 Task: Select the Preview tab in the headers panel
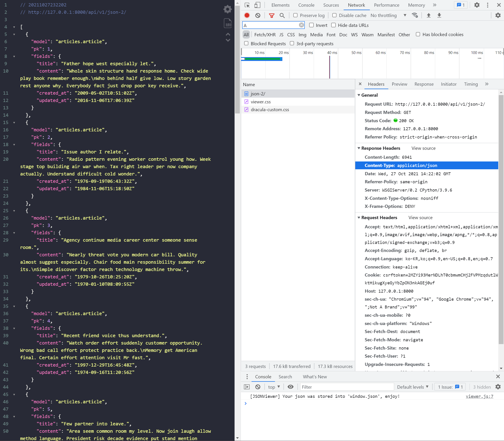pos(399,84)
